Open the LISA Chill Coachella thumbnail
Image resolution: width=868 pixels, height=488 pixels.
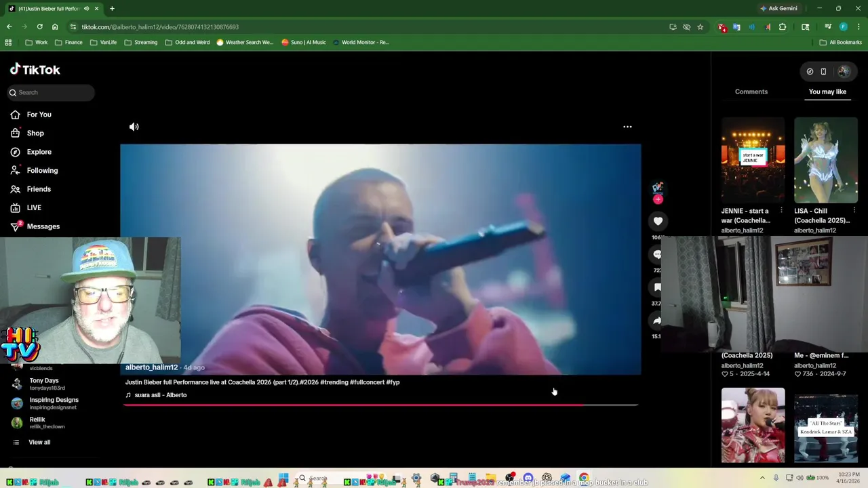tap(825, 160)
